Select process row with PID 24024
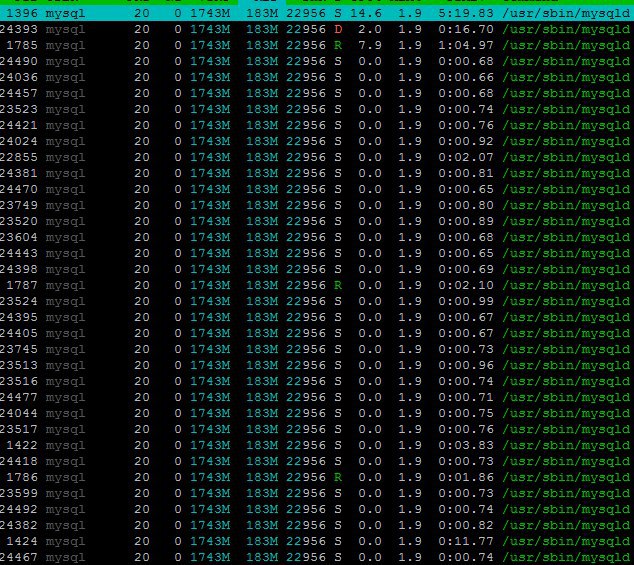 point(317,142)
